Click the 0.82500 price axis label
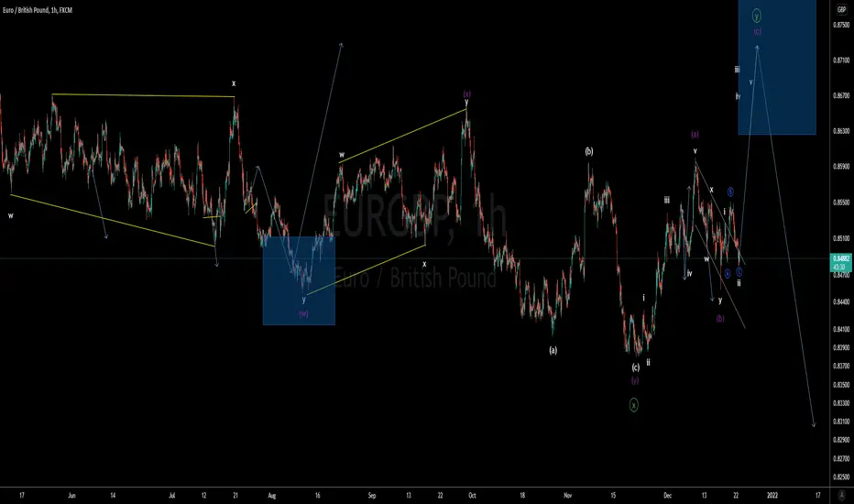Screen dimensions: 854x504 tap(841, 477)
